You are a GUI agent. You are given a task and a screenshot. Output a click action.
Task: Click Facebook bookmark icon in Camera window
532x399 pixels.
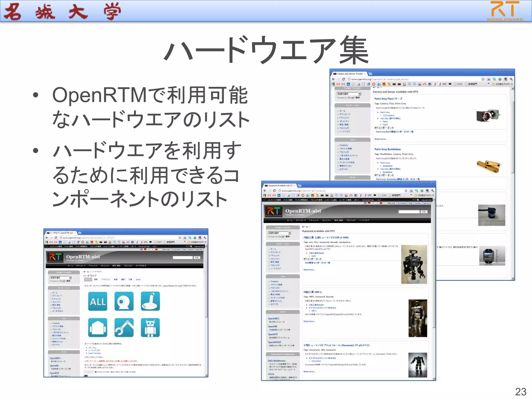(430, 84)
